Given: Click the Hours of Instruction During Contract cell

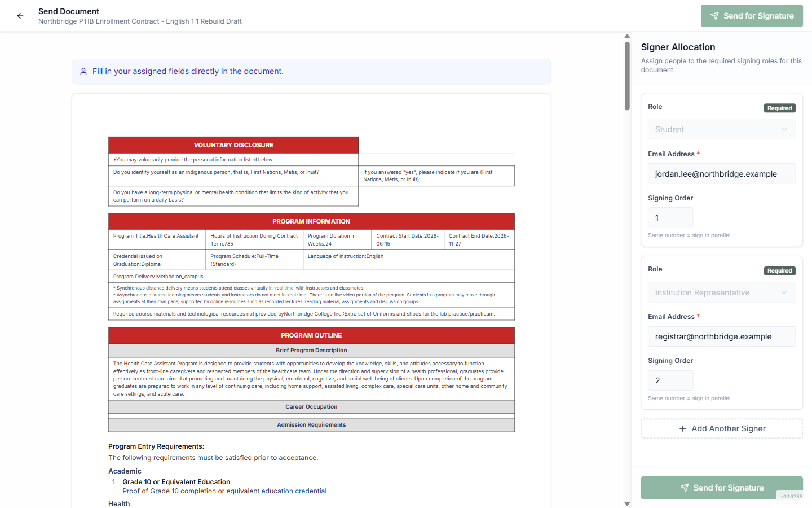Looking at the screenshot, I should tap(254, 240).
